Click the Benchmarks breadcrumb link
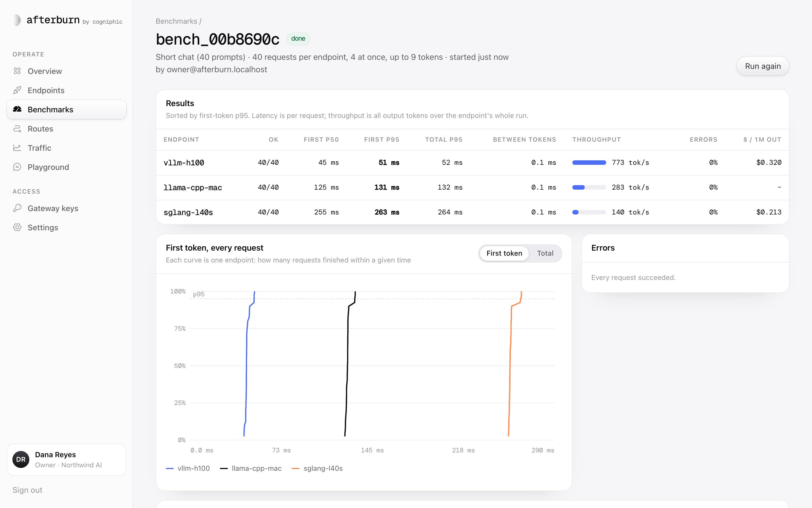 tap(176, 21)
